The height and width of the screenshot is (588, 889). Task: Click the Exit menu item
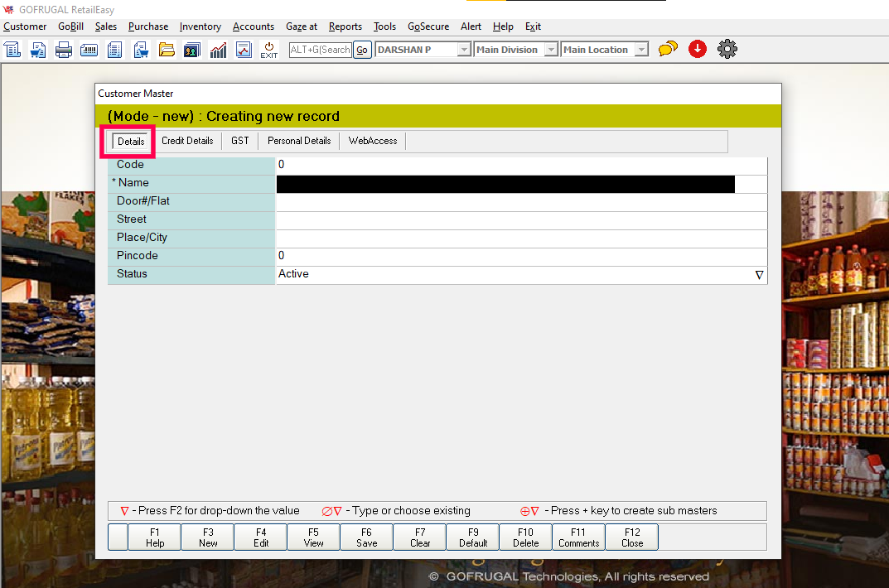click(x=533, y=27)
